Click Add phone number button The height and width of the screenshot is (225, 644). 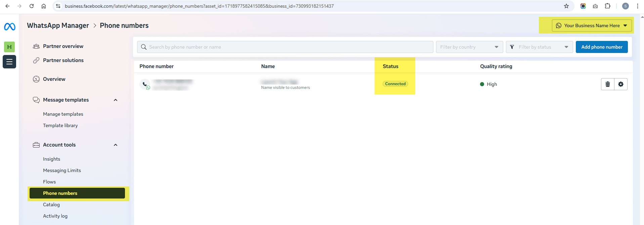tap(601, 47)
